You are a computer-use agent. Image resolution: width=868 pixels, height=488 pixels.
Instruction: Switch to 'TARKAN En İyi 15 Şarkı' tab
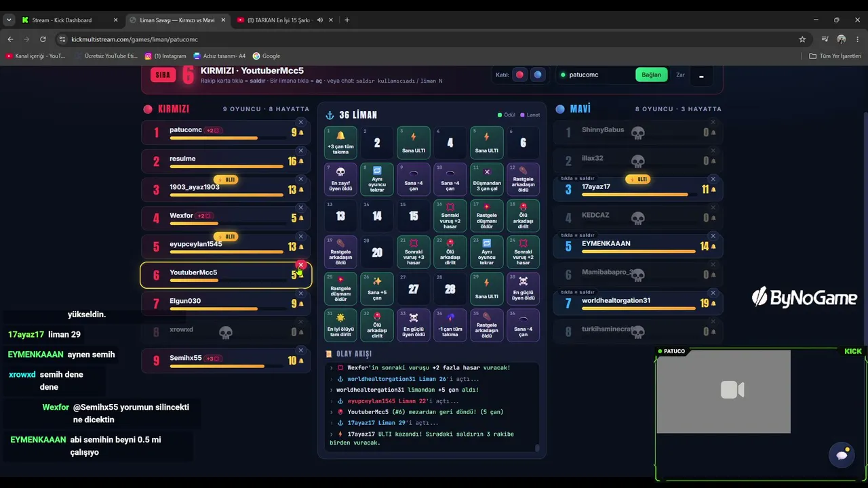[x=285, y=20]
